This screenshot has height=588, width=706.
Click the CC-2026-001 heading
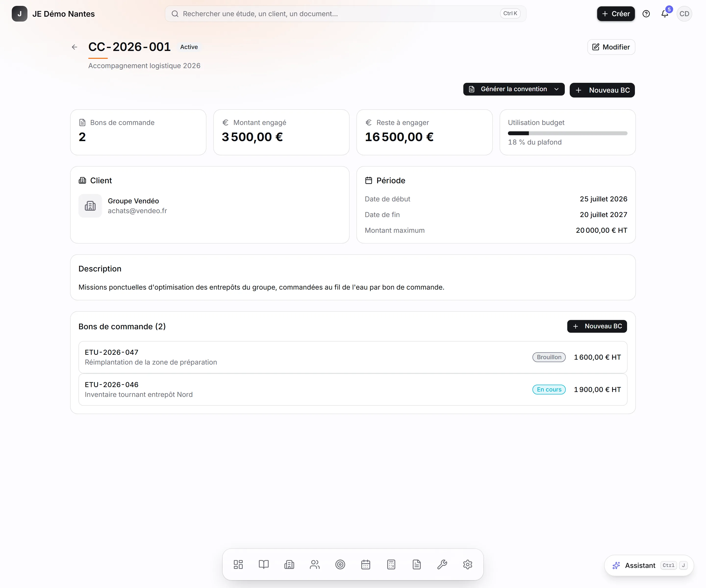coord(129,47)
